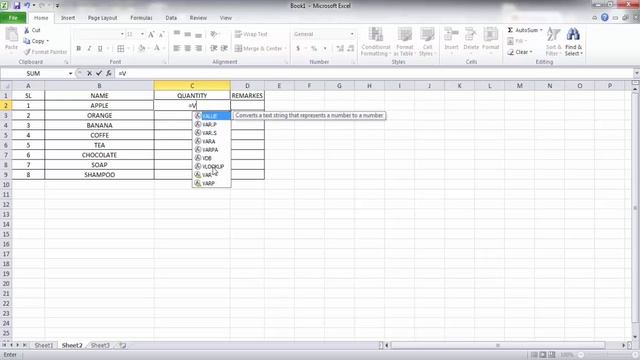Switch to the Review tab
The image size is (640, 360).
click(198, 18)
